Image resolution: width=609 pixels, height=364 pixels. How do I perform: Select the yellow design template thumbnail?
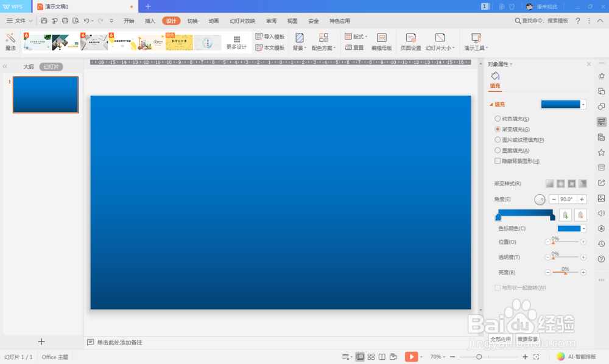[179, 42]
